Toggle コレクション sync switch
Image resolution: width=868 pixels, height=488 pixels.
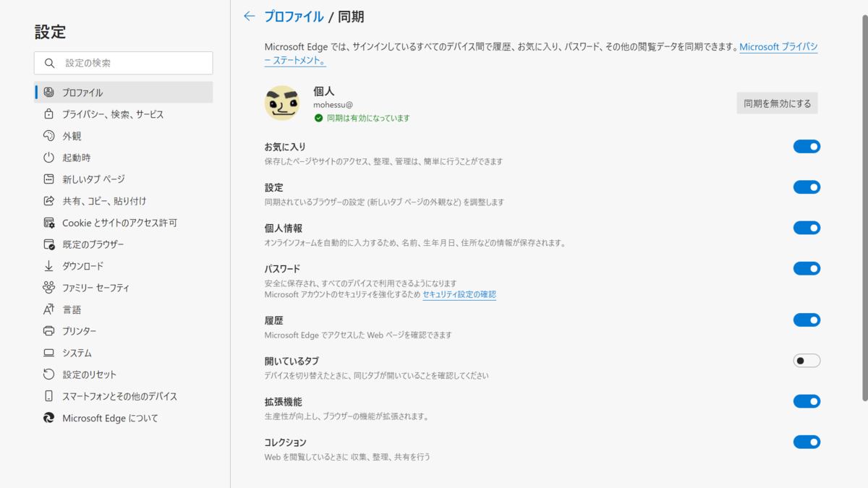[x=807, y=442]
